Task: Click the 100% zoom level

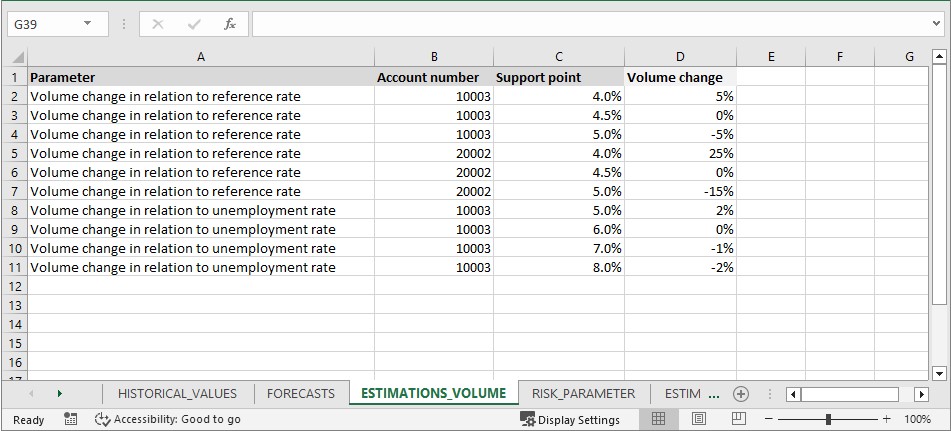Action: tap(917, 419)
